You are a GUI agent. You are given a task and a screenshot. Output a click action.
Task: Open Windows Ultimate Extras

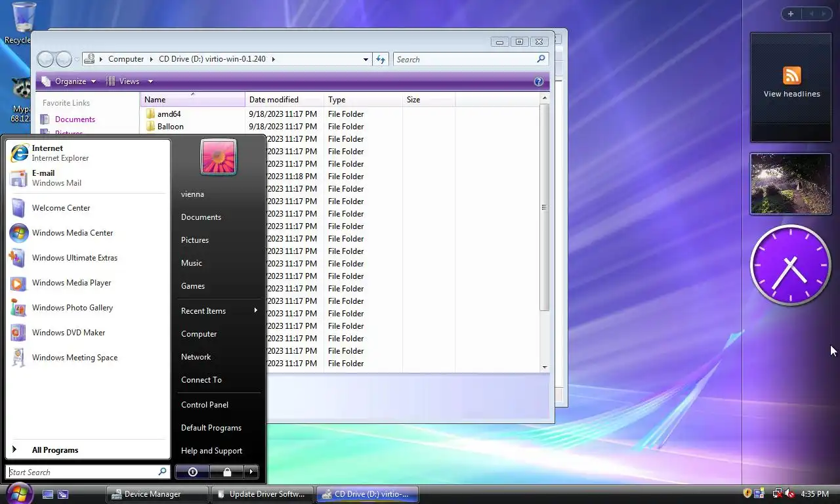point(87,258)
